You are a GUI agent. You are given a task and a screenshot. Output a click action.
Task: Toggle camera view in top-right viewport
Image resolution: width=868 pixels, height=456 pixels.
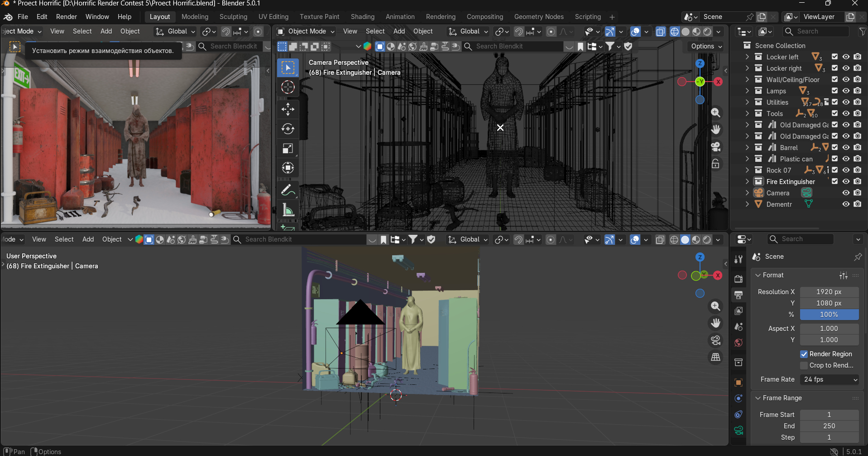(x=715, y=147)
